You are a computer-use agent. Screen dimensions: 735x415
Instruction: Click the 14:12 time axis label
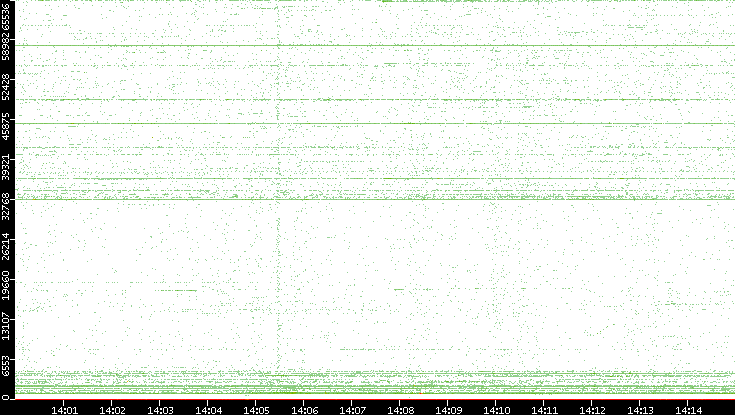tap(592, 409)
